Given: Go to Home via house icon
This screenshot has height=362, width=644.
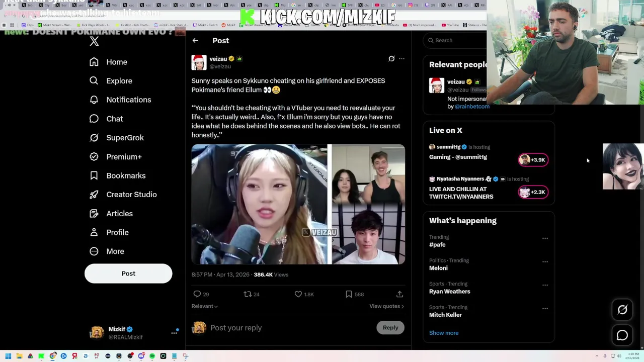Looking at the screenshot, I should [94, 62].
